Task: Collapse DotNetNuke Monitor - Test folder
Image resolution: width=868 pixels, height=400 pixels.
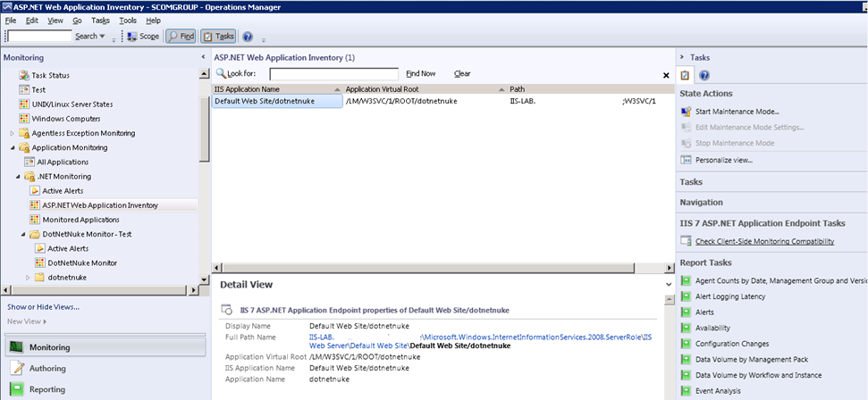Action: (x=24, y=234)
